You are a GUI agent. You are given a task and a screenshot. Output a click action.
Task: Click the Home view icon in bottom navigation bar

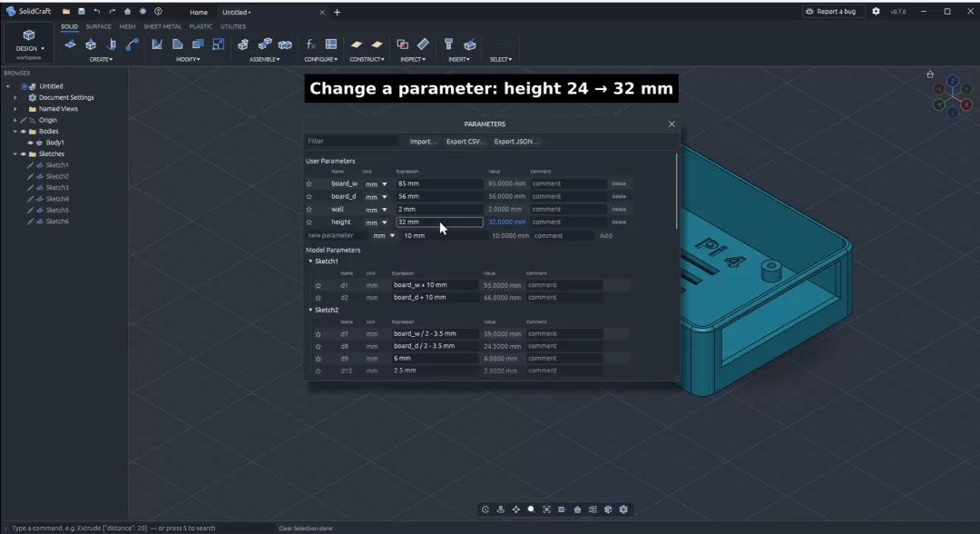[577, 509]
